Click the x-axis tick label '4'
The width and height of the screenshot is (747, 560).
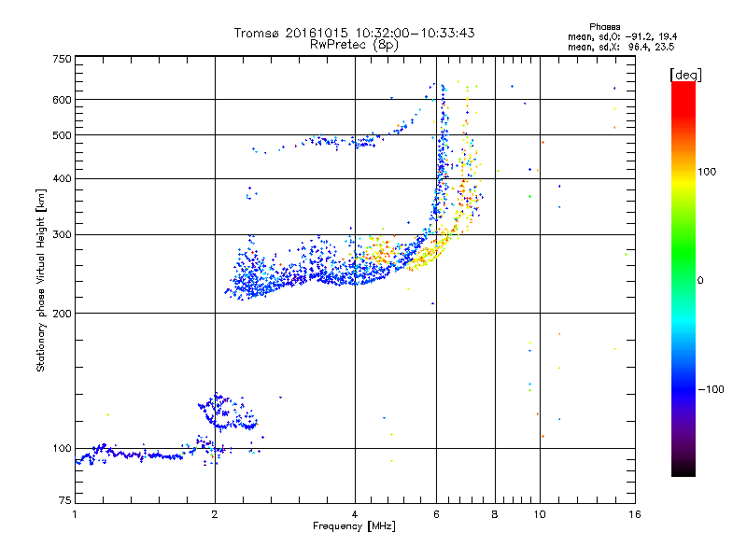(355, 514)
